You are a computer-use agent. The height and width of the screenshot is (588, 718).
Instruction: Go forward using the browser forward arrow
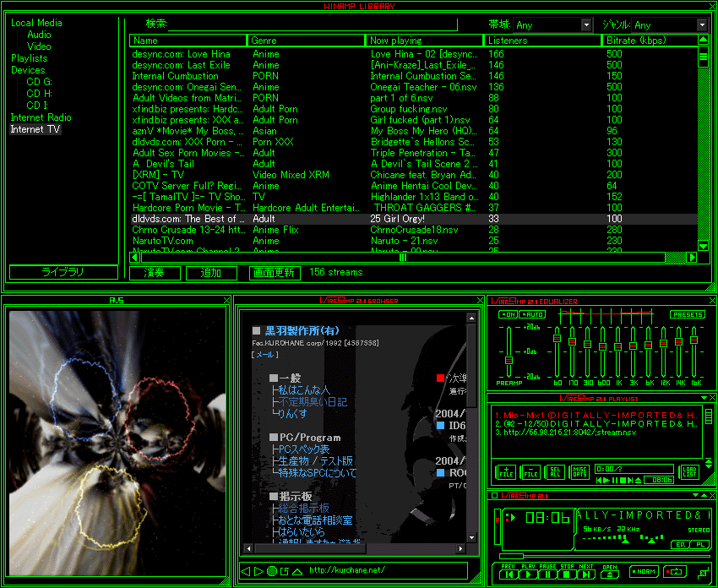tap(258, 571)
